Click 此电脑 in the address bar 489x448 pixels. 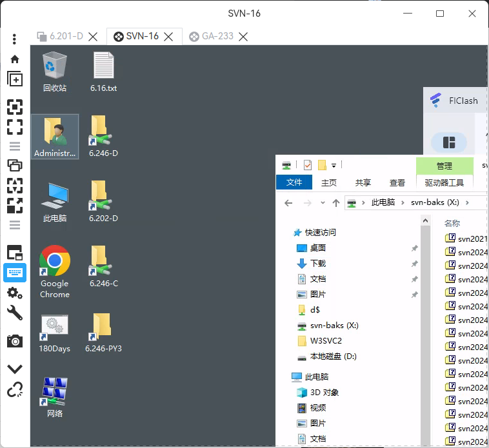(383, 202)
